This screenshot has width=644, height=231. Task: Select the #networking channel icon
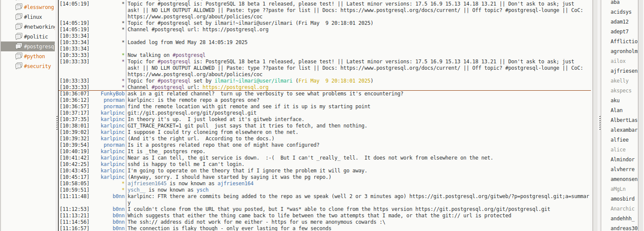pyautogui.click(x=18, y=27)
